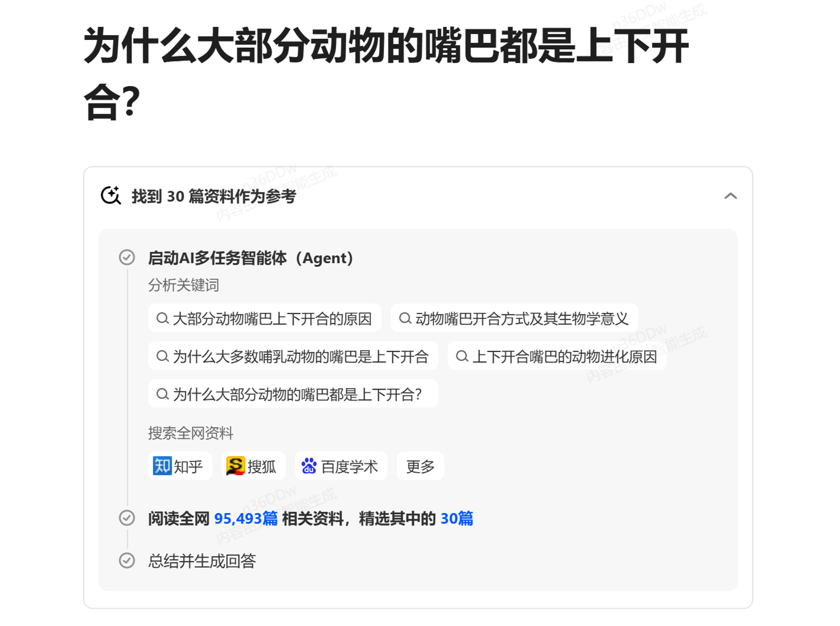Click the checkmark beside 启动AI多任务智能体
Viewport: 840px width, 626px height.
(x=127, y=257)
